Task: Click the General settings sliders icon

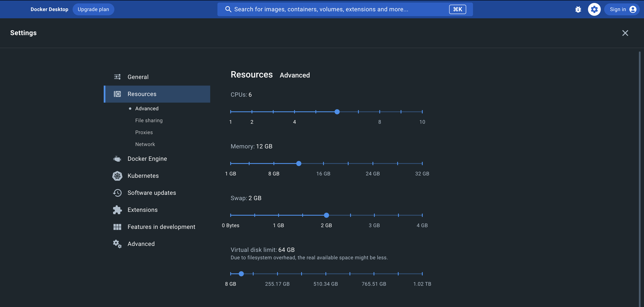Action: pos(117,77)
